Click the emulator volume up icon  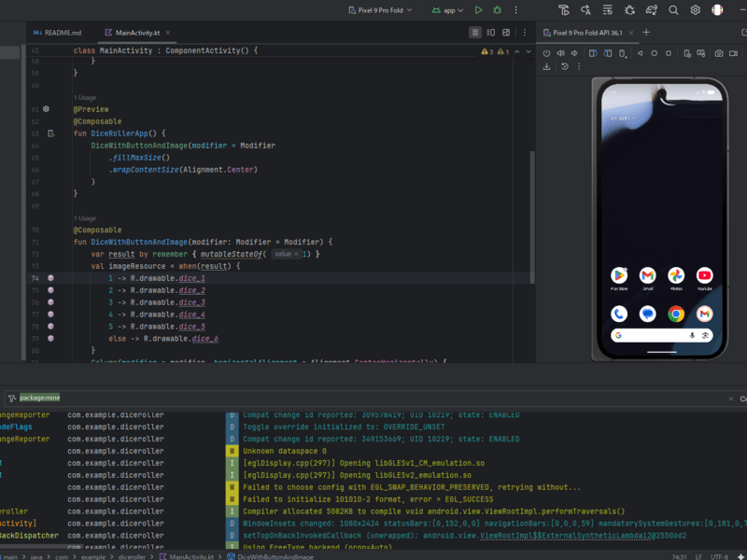pos(561,52)
